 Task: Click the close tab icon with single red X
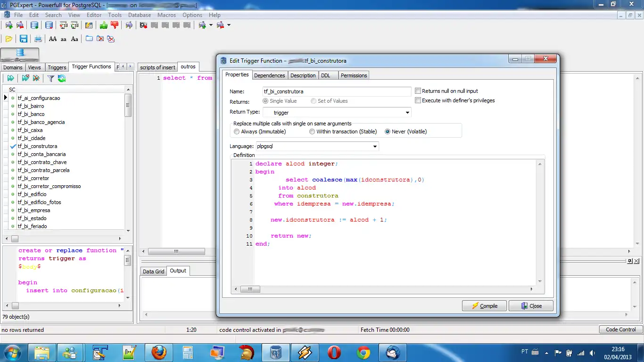click(100, 39)
